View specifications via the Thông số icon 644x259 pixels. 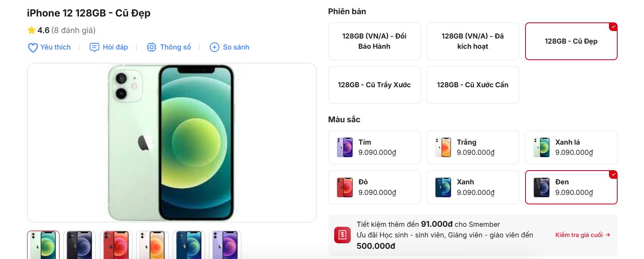coord(152,47)
